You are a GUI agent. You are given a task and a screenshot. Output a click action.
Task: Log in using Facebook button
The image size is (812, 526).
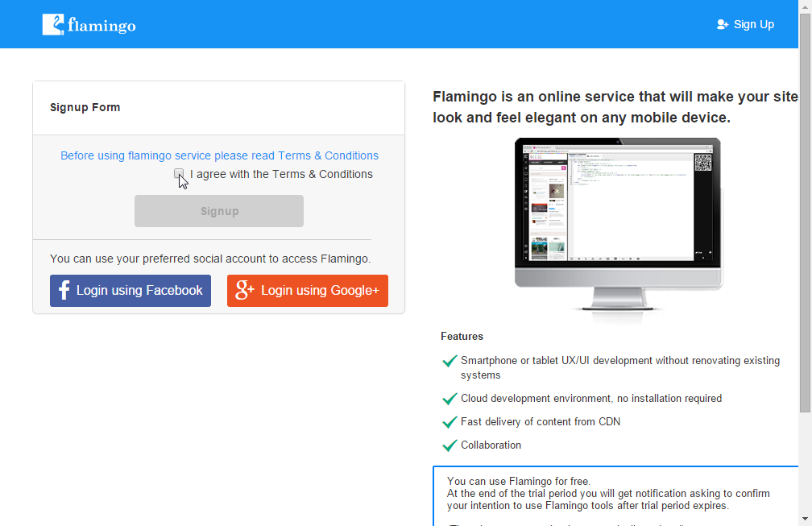tap(130, 291)
